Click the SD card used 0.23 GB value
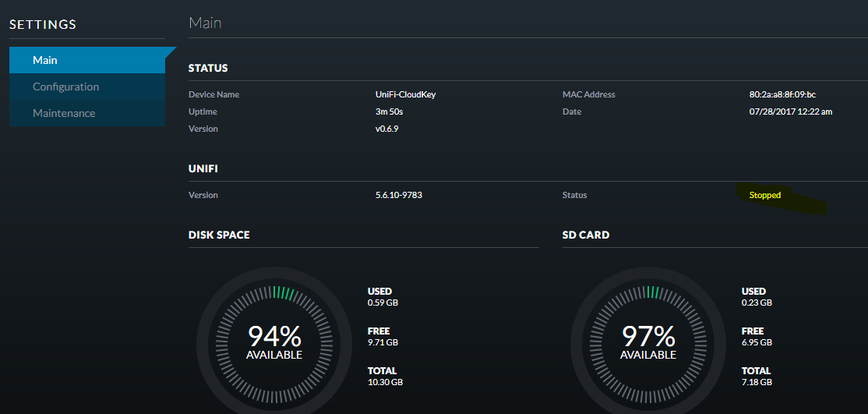Viewport: 868px width, 414px height. click(x=757, y=303)
